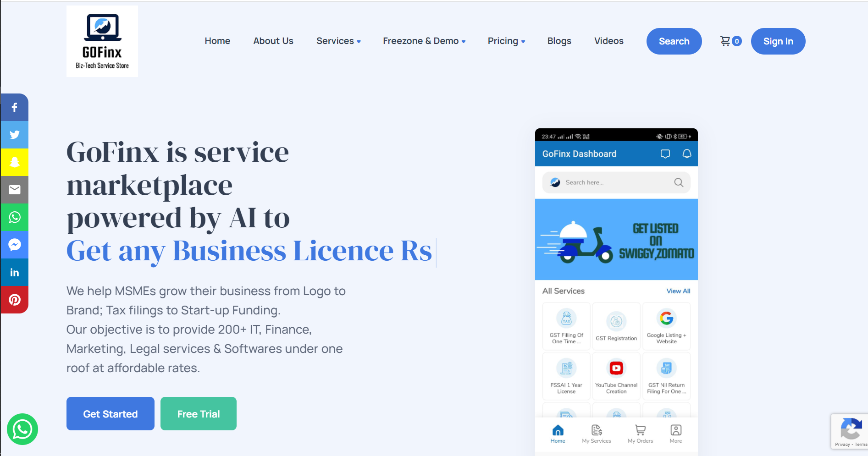Image resolution: width=868 pixels, height=456 pixels.
Task: Share on LinkedIn sidebar icon
Action: pos(15,272)
